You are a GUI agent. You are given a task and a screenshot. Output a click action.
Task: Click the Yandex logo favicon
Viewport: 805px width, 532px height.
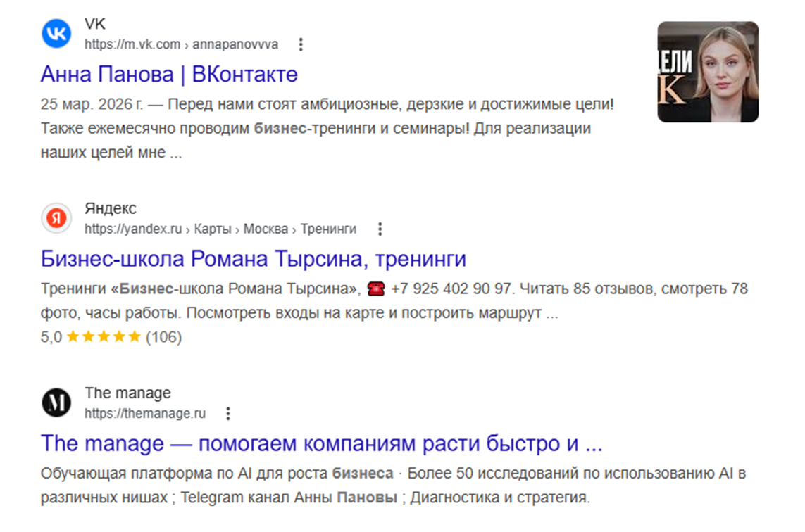coord(56,218)
